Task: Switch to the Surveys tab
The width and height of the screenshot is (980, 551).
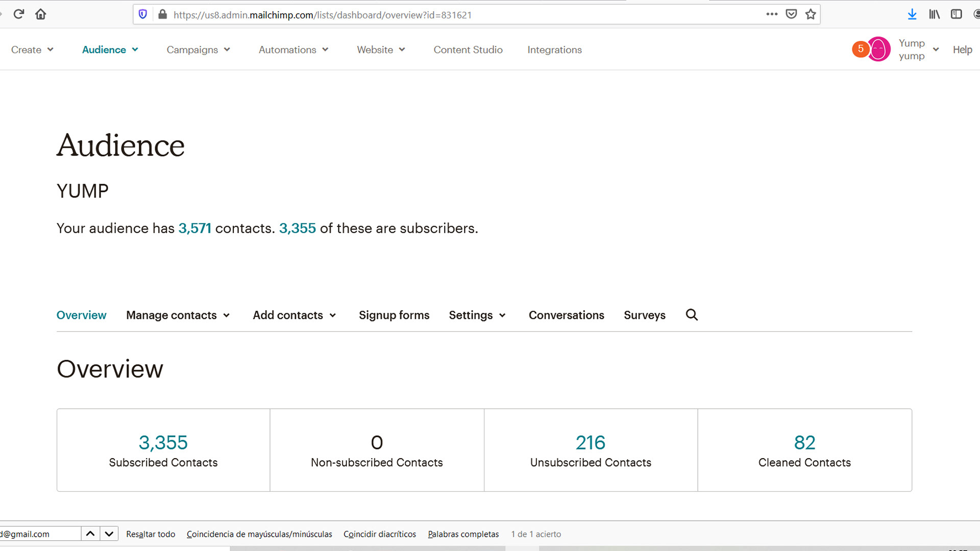Action: coord(644,315)
